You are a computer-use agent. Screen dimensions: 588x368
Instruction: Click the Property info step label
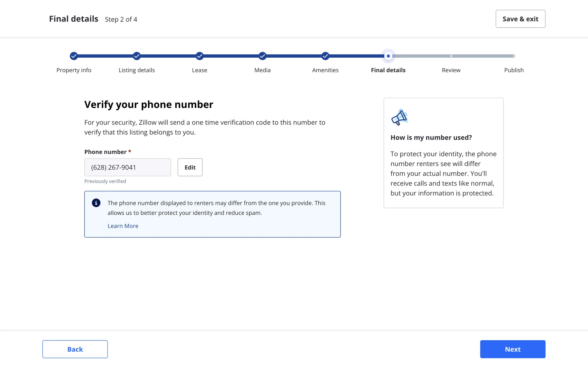(x=74, y=70)
